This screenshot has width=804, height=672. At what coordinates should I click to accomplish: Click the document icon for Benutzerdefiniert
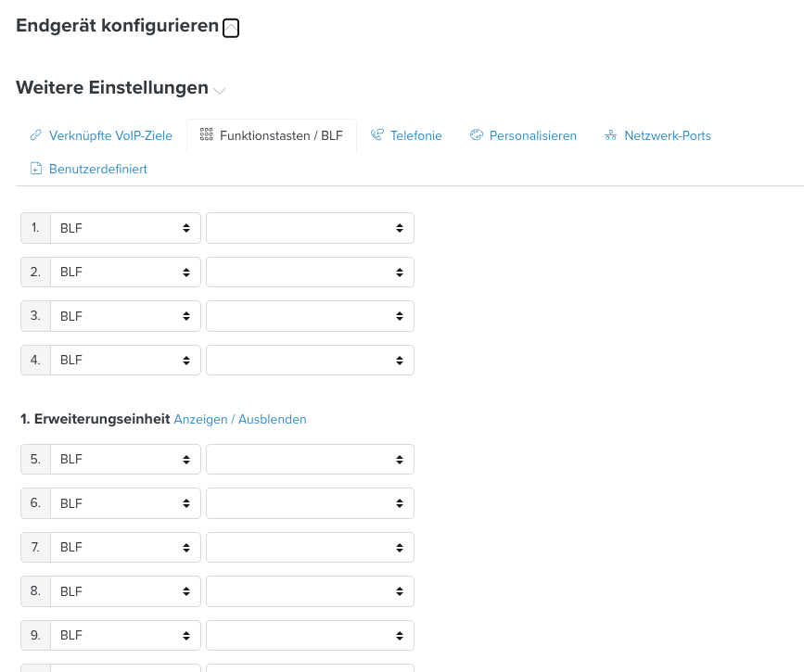(36, 168)
